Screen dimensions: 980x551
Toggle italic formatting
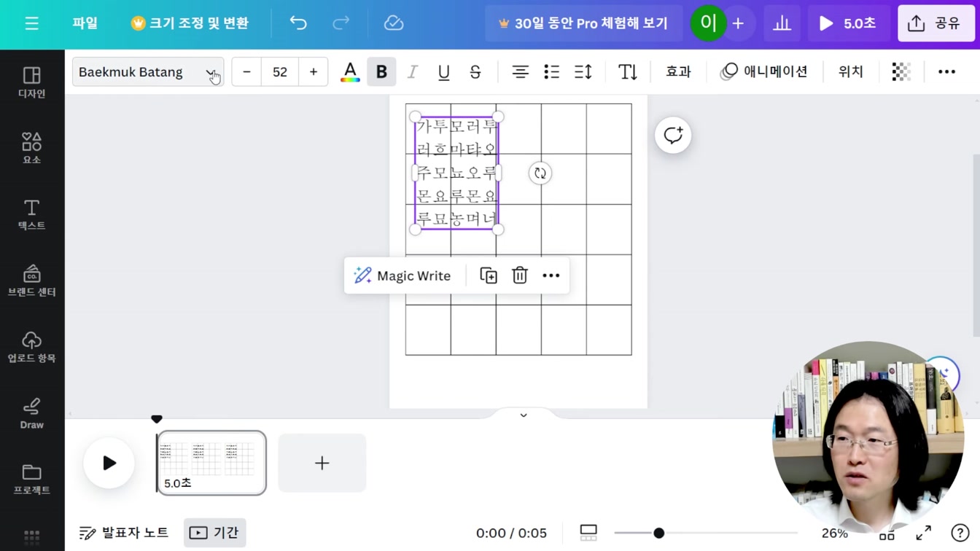[412, 71]
